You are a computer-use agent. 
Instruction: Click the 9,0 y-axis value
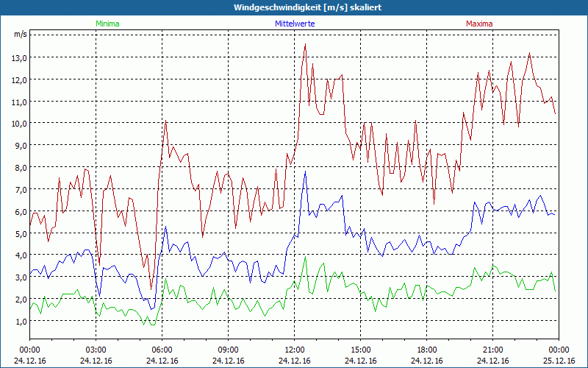[22, 145]
